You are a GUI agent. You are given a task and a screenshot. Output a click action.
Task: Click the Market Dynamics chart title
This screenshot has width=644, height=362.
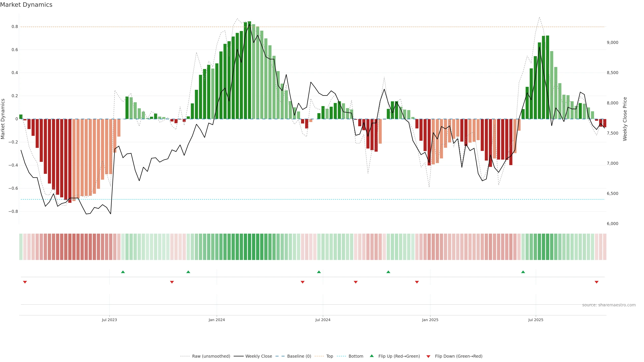[26, 5]
